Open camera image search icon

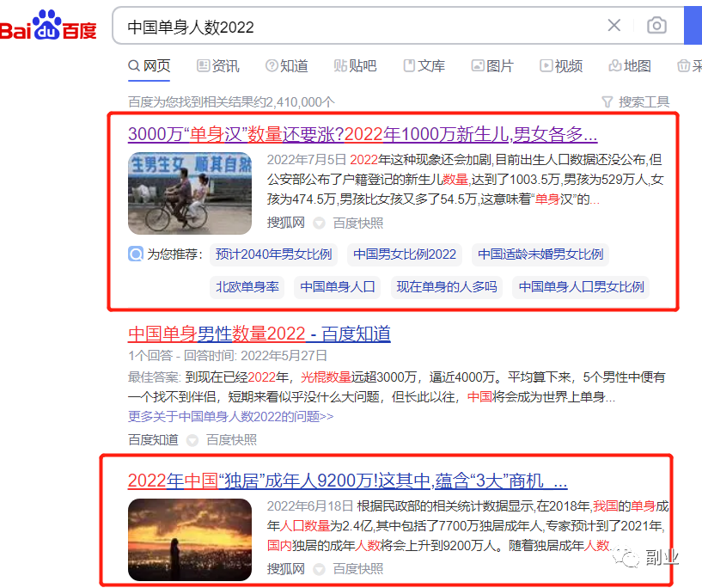656,26
